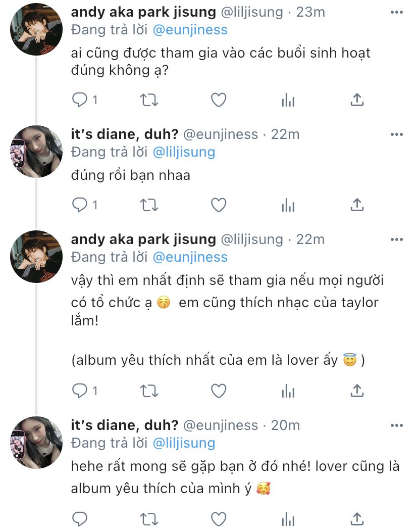
Task: Open andy's avatar on the 23m tweet
Action: coord(36,29)
